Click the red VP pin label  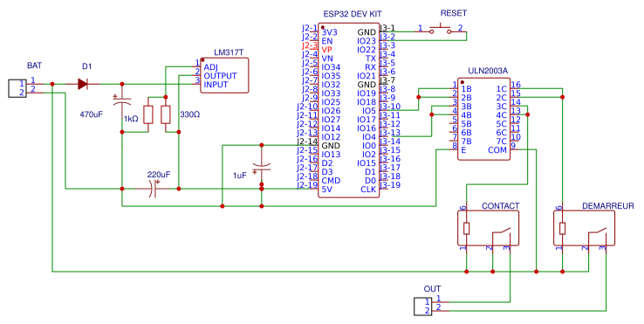point(327,50)
